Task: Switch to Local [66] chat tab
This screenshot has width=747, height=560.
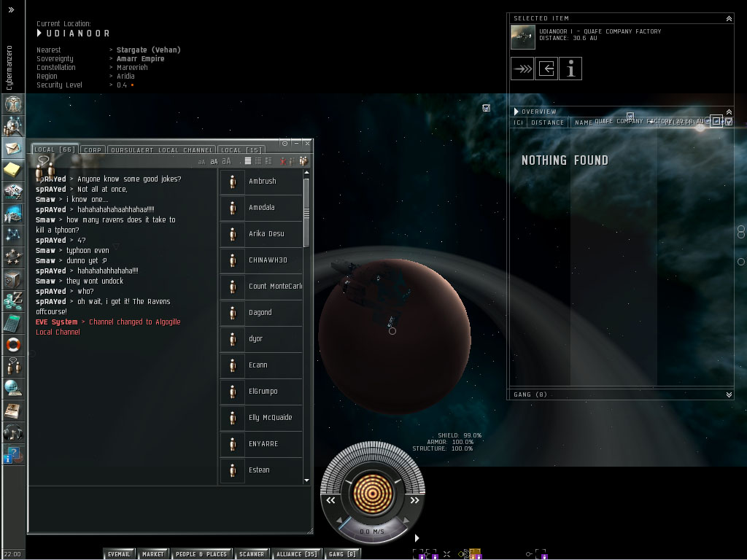Action: tap(54, 149)
